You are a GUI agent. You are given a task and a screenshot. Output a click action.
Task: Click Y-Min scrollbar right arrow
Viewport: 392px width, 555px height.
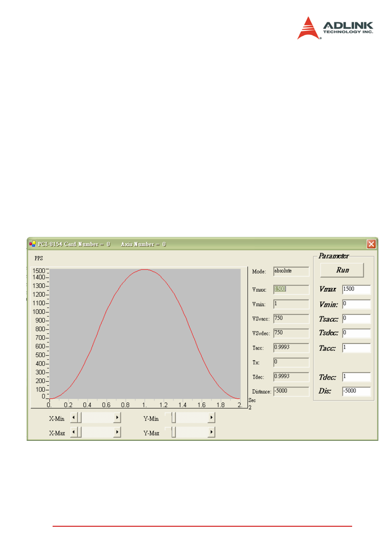point(211,418)
